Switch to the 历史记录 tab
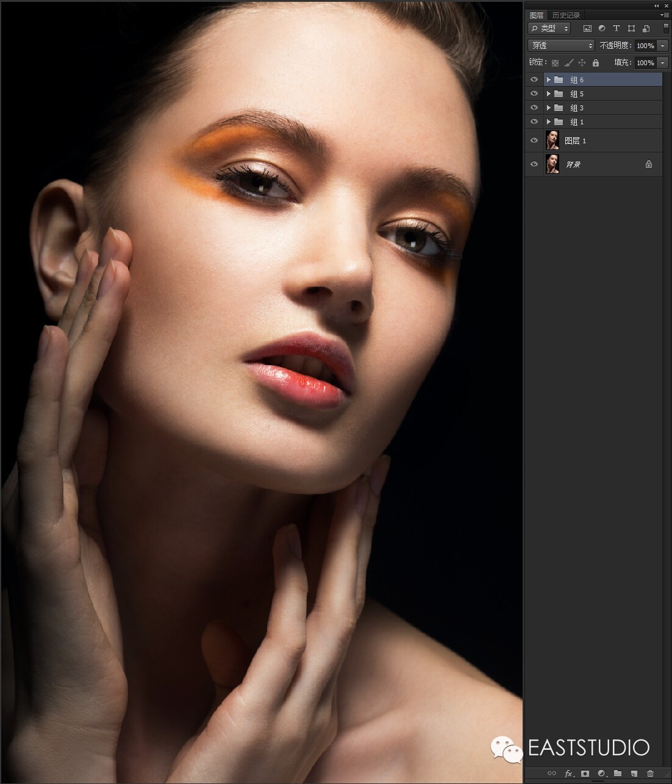Screen dimensions: 672x784 pyautogui.click(x=567, y=15)
